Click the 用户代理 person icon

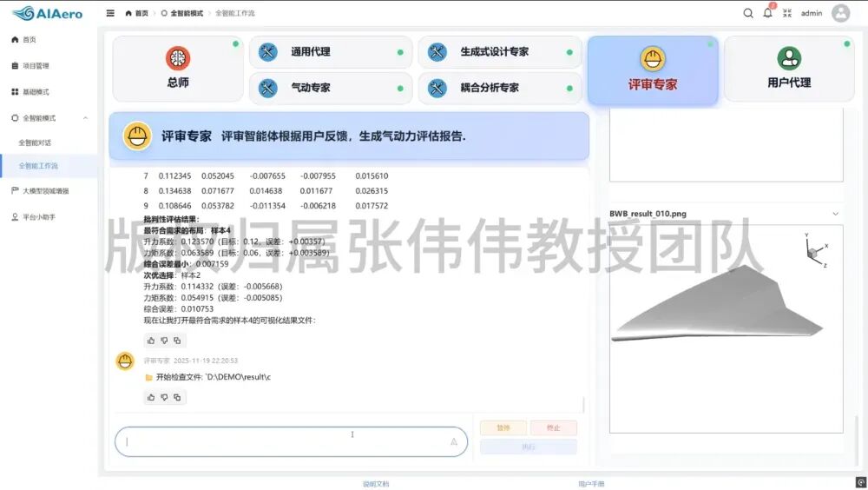click(789, 57)
